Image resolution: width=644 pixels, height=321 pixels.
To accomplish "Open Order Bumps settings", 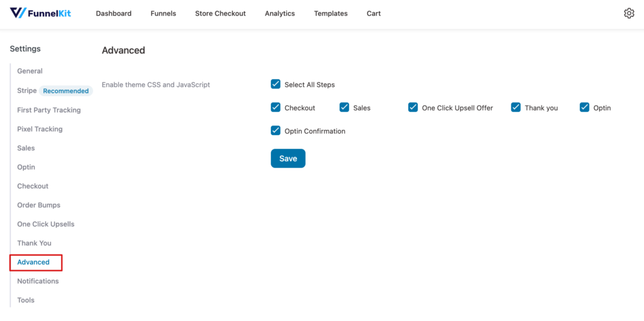I will tap(38, 205).
